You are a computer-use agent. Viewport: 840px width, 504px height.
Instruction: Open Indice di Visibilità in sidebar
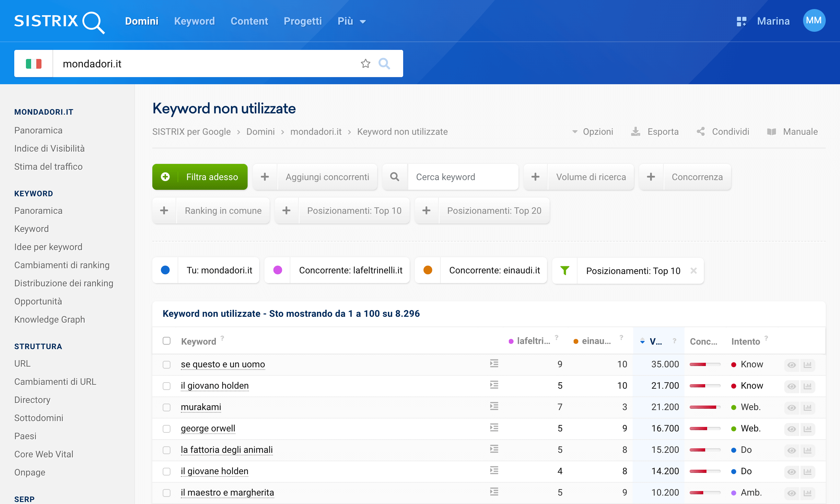click(50, 148)
